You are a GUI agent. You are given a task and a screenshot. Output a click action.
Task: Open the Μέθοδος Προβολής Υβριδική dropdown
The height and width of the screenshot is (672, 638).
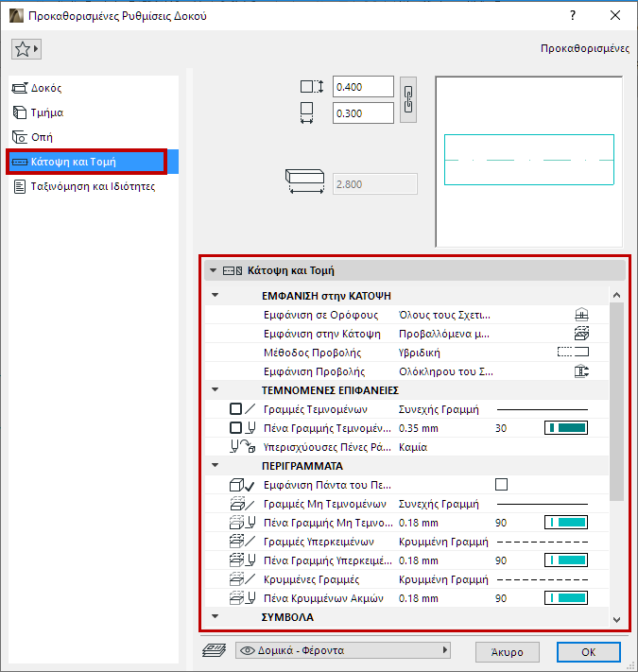[419, 353]
